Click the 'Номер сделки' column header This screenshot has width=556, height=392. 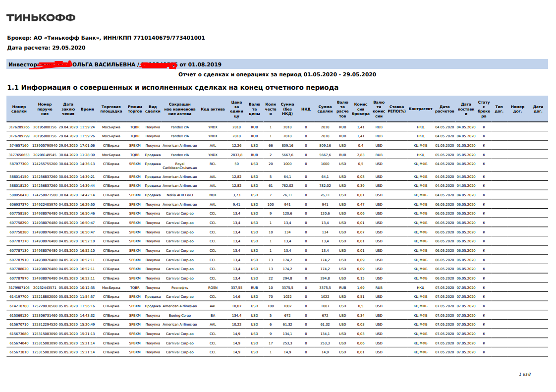[x=19, y=109]
